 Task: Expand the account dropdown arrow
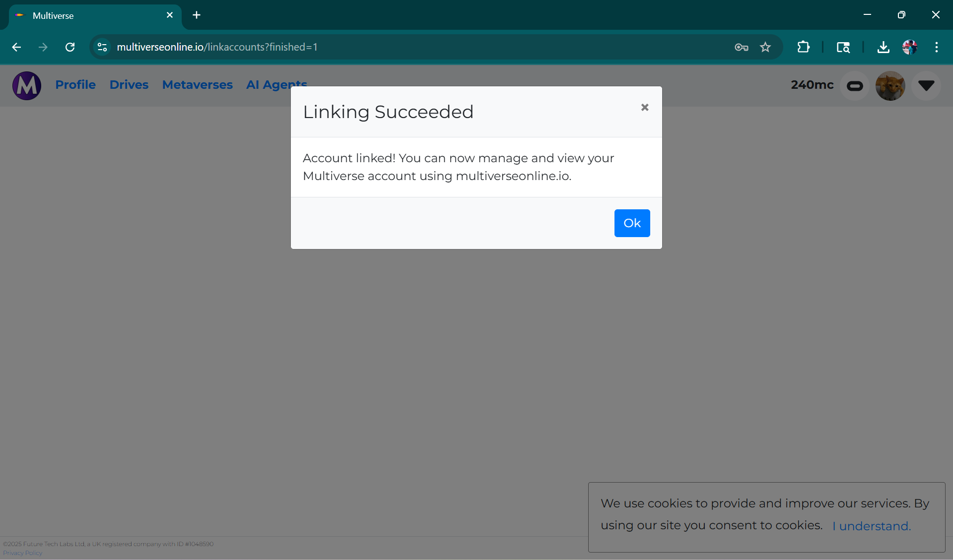pyautogui.click(x=926, y=86)
